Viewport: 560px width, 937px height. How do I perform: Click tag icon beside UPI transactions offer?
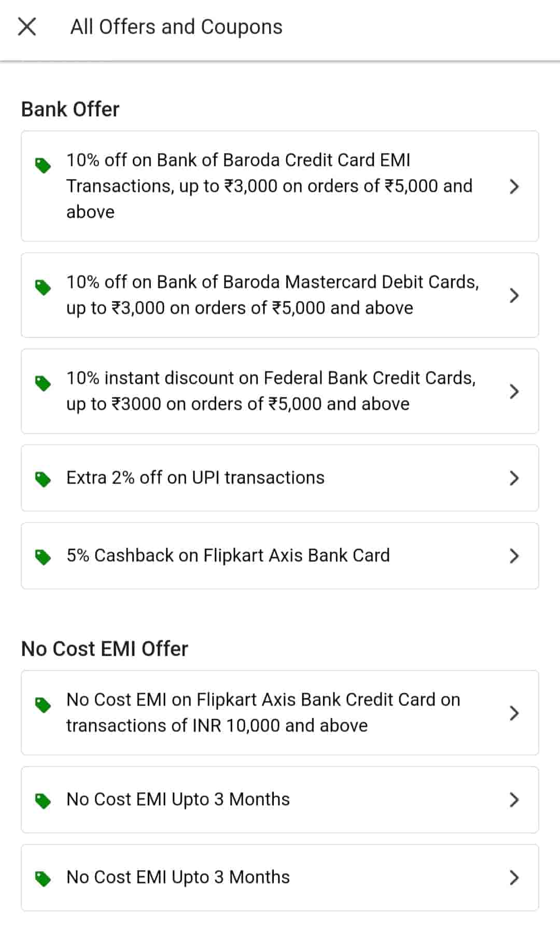[x=43, y=479]
